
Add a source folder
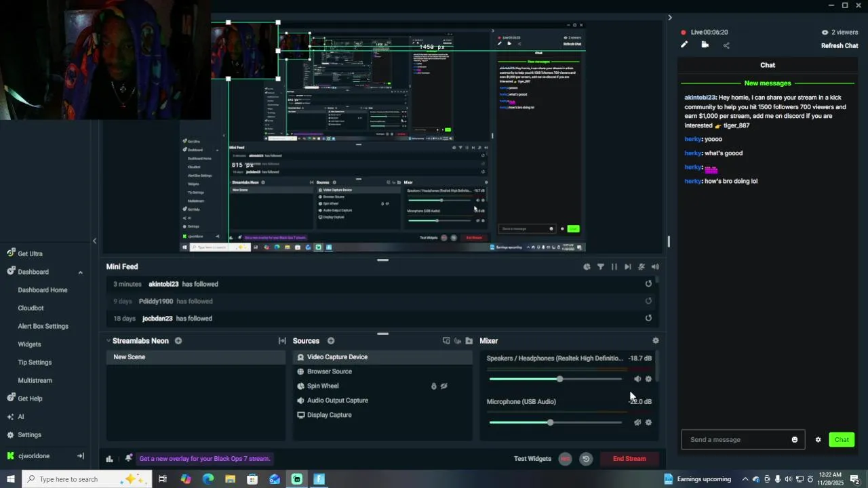[469, 341]
